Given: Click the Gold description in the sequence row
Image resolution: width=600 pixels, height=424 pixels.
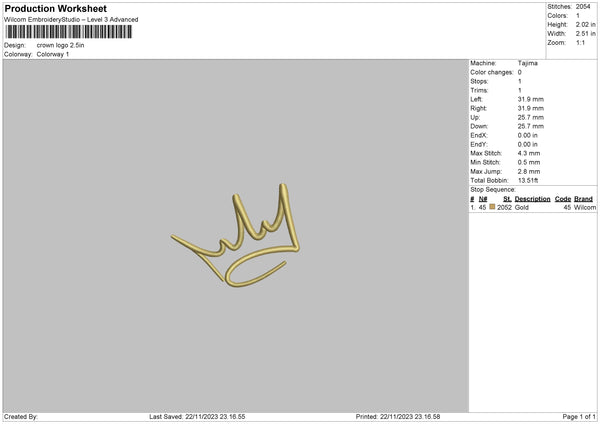Looking at the screenshot, I should (x=522, y=207).
